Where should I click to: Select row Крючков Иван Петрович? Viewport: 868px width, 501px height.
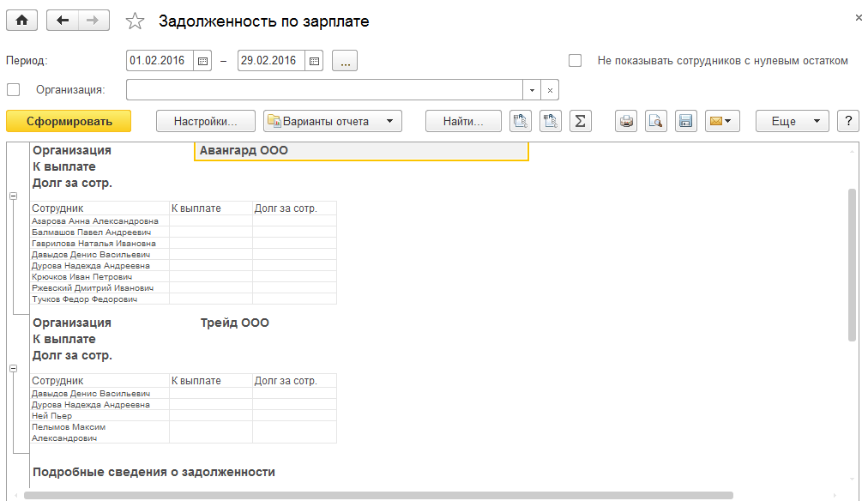184,277
